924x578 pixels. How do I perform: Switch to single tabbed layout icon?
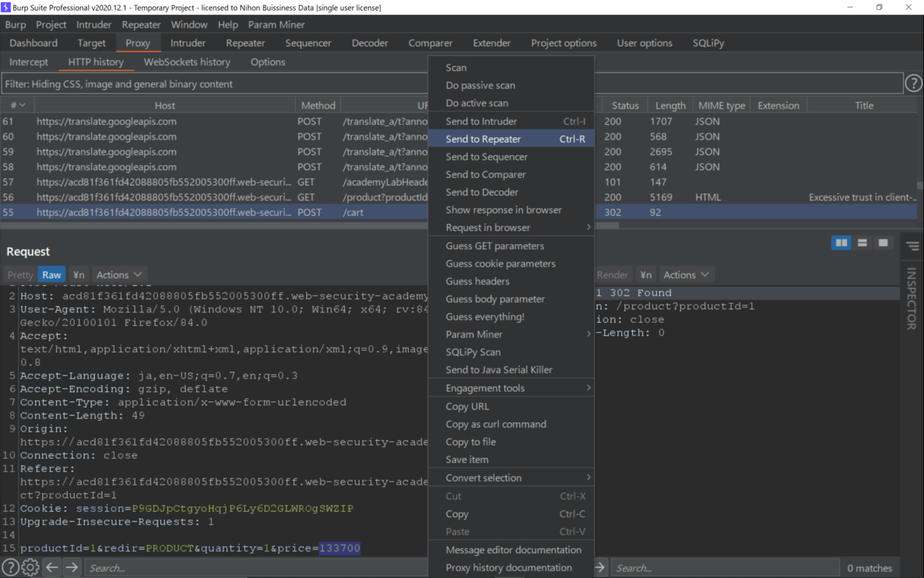[x=883, y=243]
